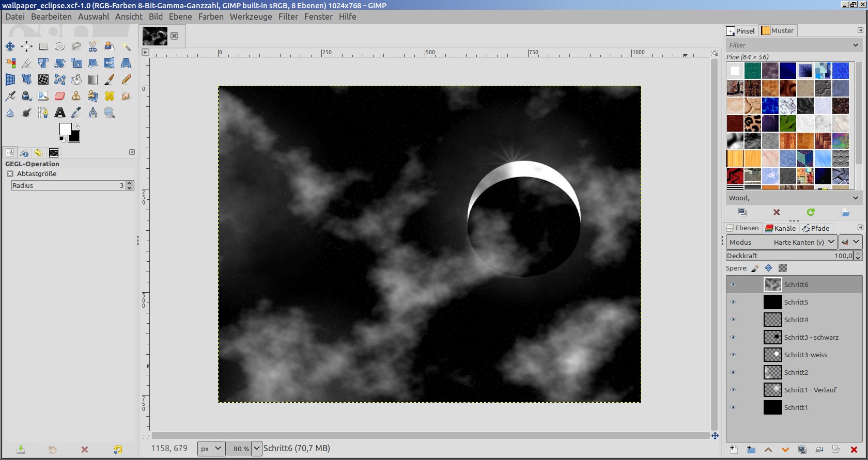Viewport: 868px width, 460px height.
Task: Select the Text tool
Action: tap(60, 113)
